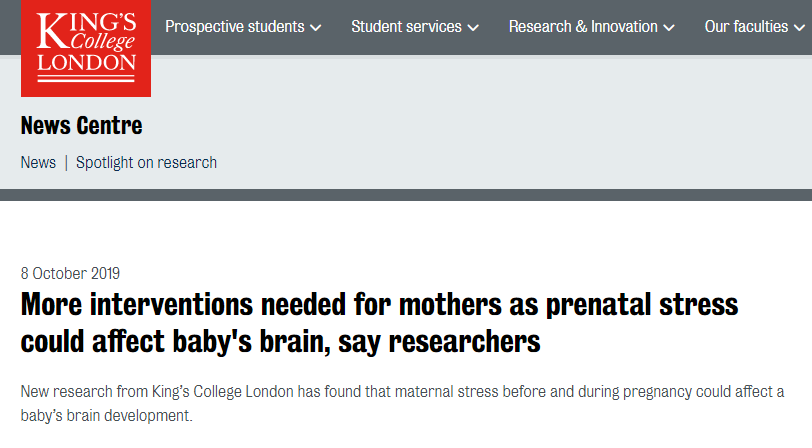812x448 pixels.
Task: Click the 8 October 2019 date
Action: [x=70, y=273]
